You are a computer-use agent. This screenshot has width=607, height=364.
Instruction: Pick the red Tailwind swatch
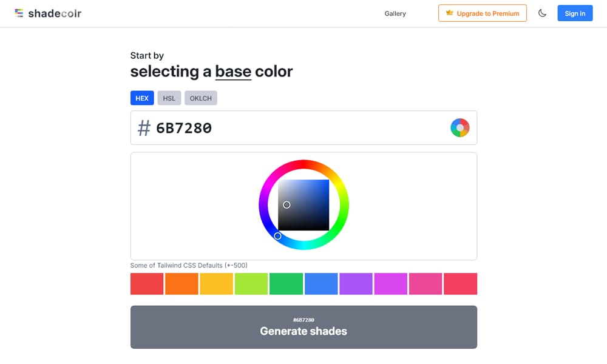147,284
